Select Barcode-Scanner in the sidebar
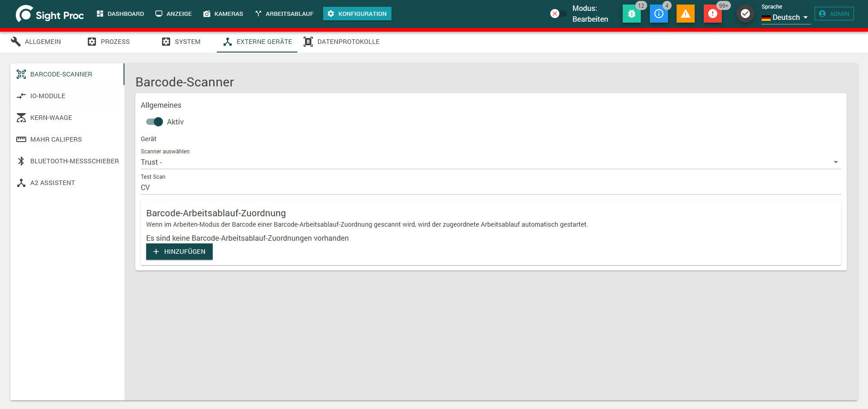Viewport: 868px width, 409px height. [x=67, y=74]
